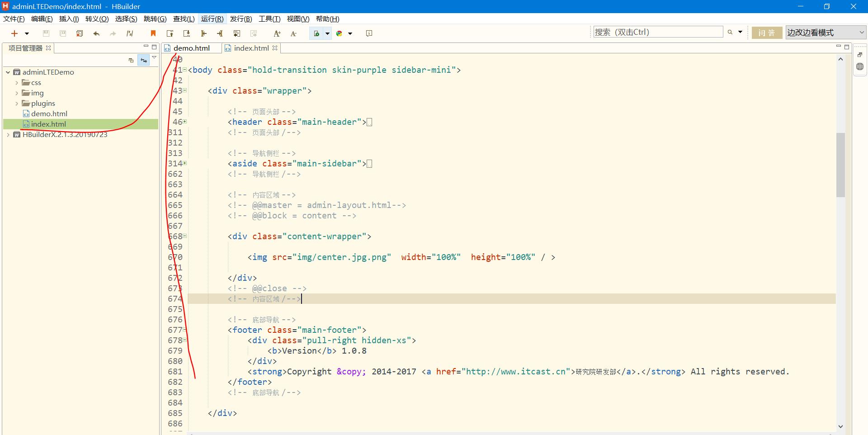Expand the img folder
This screenshot has height=435, width=868.
point(17,93)
